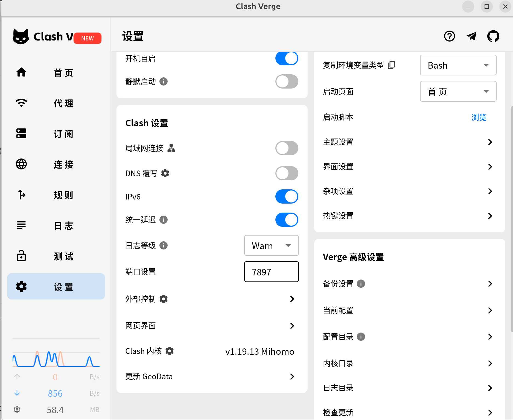Viewport: 513px width, 420px height.
Task: Click the subscriptions server icon in sidebar
Action: click(x=21, y=134)
